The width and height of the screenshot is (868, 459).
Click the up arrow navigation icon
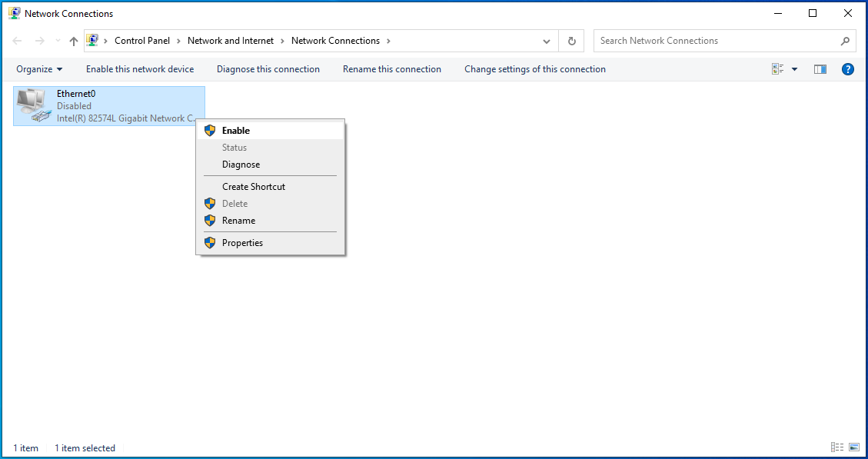(73, 40)
